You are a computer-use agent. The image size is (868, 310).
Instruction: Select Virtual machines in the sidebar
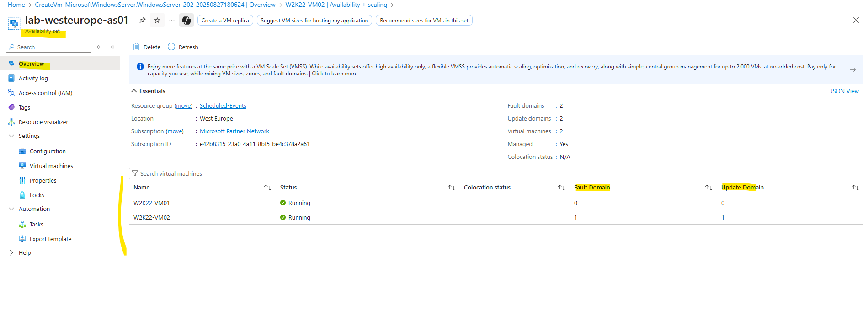point(51,166)
